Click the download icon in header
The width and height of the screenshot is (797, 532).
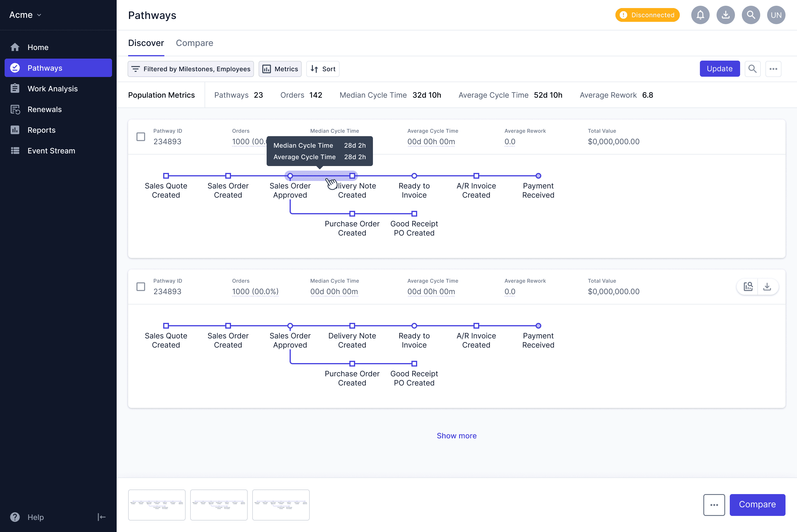pos(725,15)
